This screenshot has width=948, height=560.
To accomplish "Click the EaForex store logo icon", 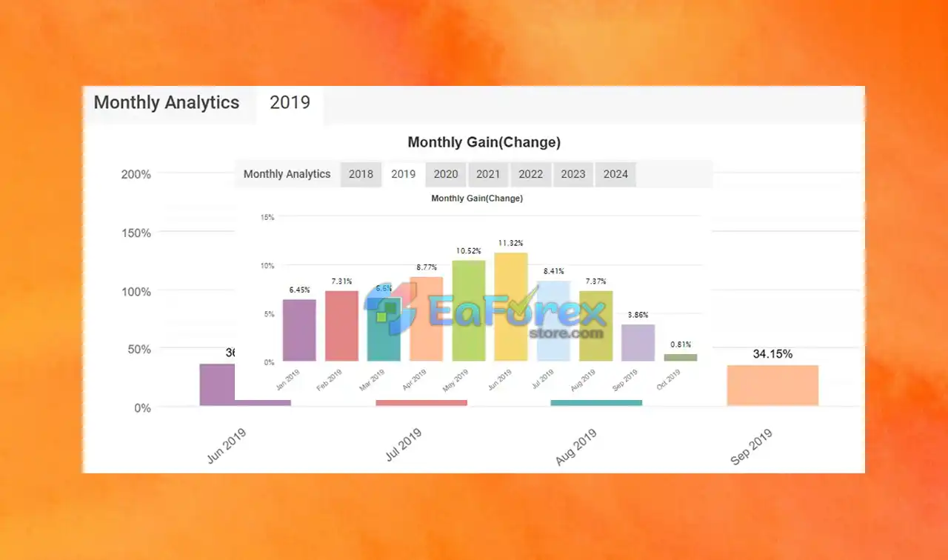I will coord(390,309).
